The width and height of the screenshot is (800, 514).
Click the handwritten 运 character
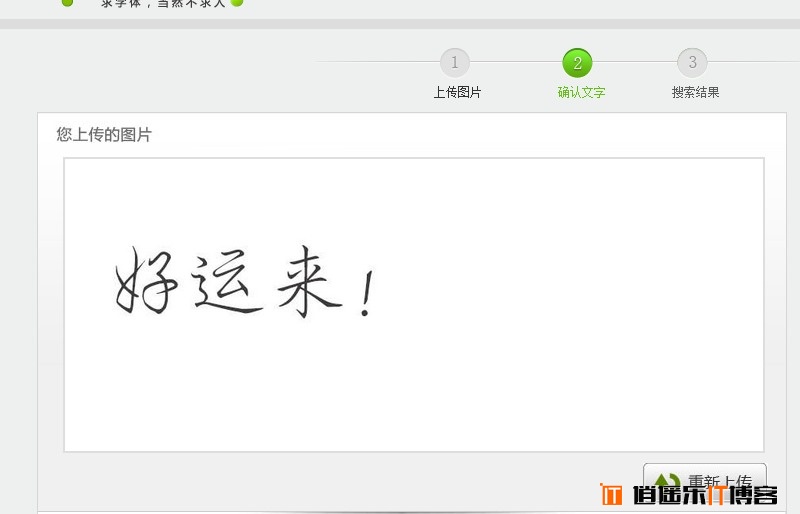227,283
